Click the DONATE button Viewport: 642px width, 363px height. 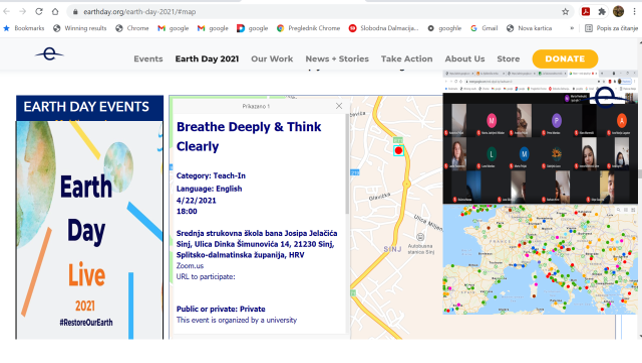point(565,59)
